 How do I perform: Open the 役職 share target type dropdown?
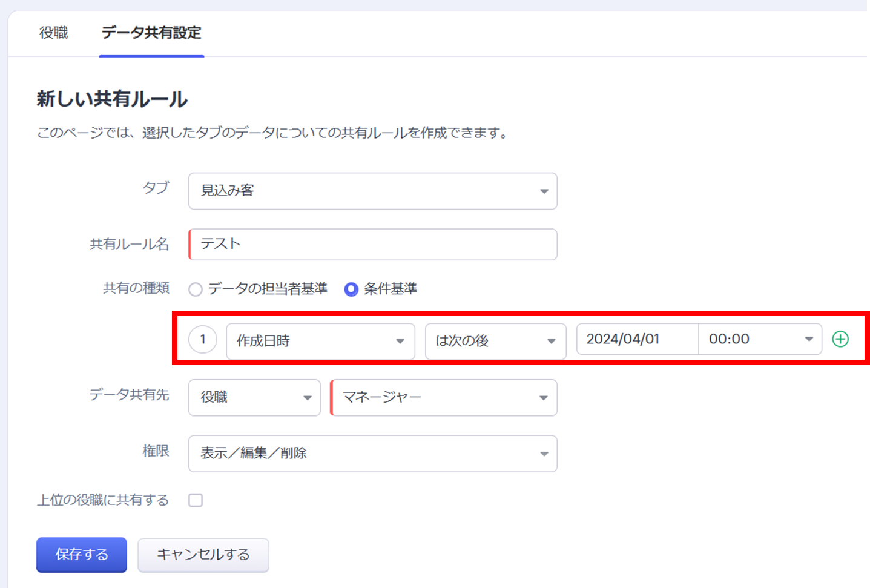(x=254, y=397)
